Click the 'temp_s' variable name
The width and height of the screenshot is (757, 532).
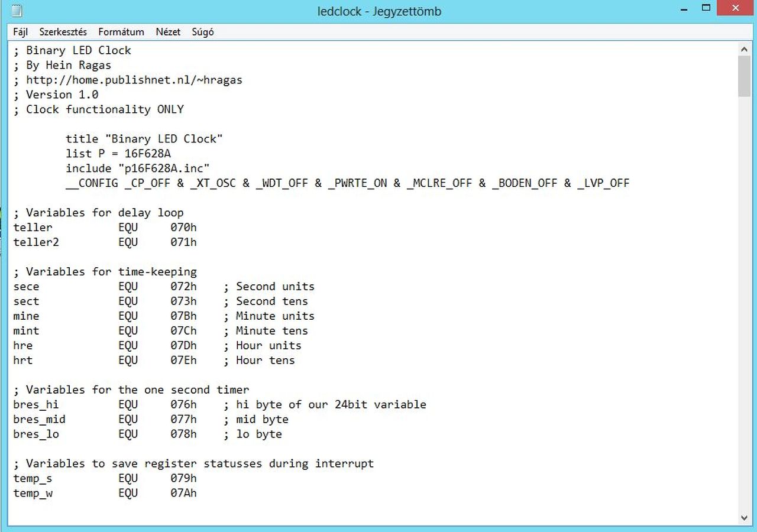click(x=33, y=479)
